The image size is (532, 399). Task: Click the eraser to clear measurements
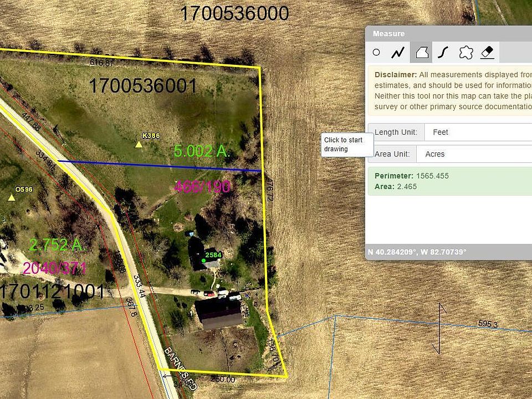487,53
